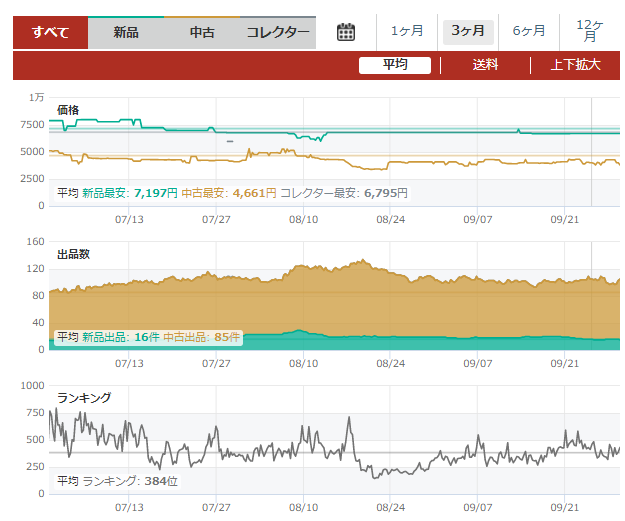625x521 pixels.
Task: Toggle 上下拡大 vertical zoom
Action: 575,65
